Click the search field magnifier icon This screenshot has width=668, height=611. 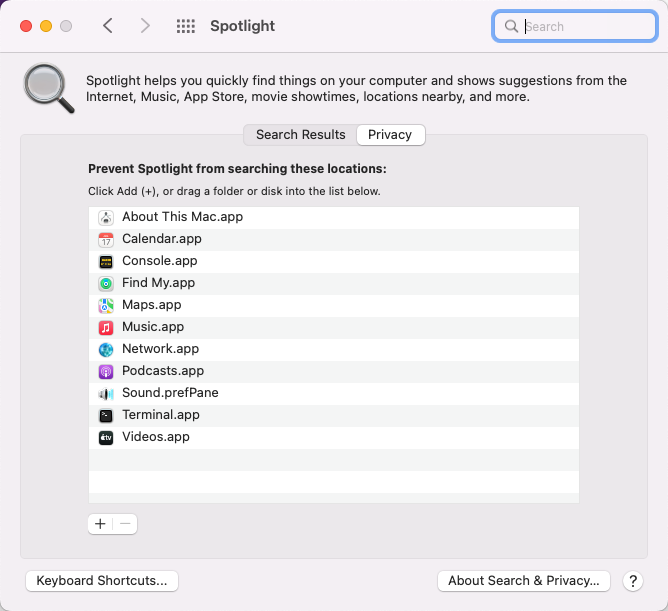[511, 26]
